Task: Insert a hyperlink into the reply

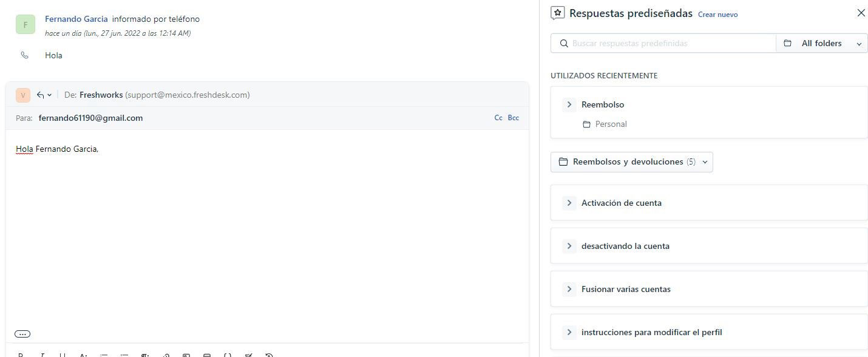Action: (x=165, y=355)
